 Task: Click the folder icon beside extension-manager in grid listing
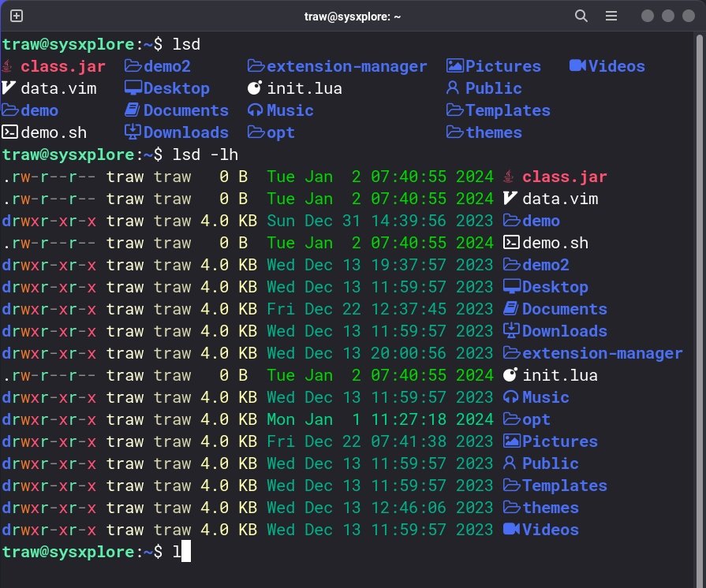[x=256, y=66]
